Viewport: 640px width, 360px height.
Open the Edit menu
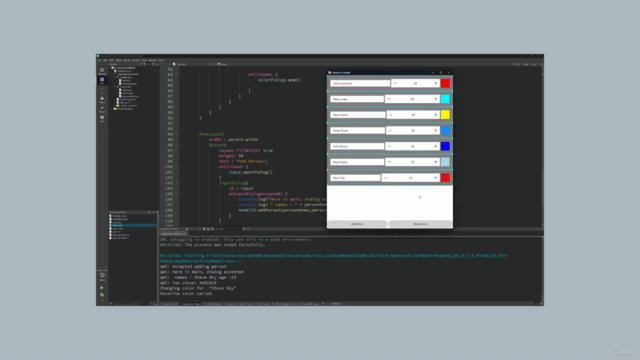coord(105,60)
